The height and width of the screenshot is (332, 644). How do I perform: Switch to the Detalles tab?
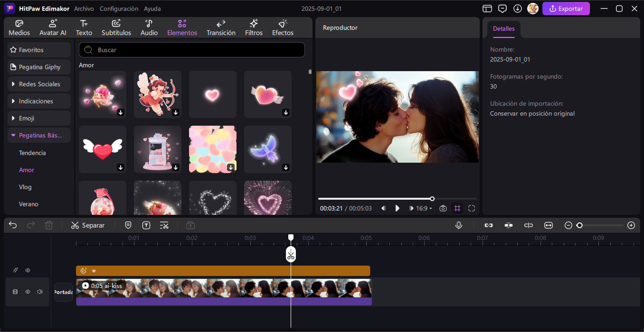[x=503, y=28]
